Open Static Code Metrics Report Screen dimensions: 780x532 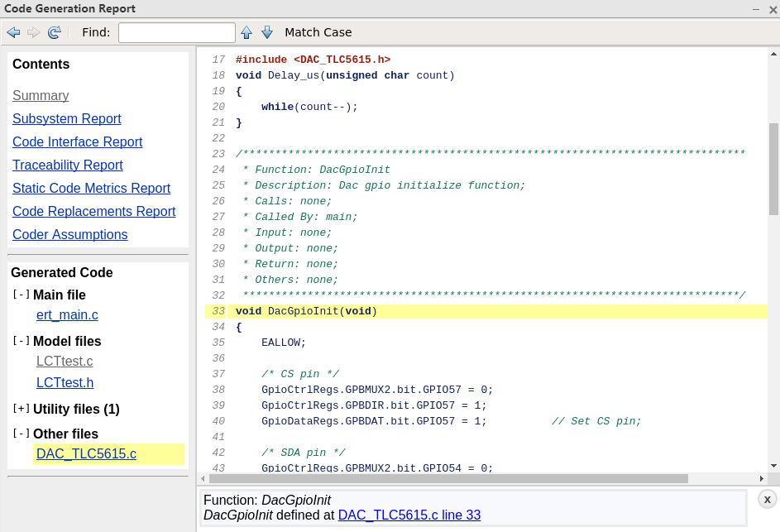point(91,188)
